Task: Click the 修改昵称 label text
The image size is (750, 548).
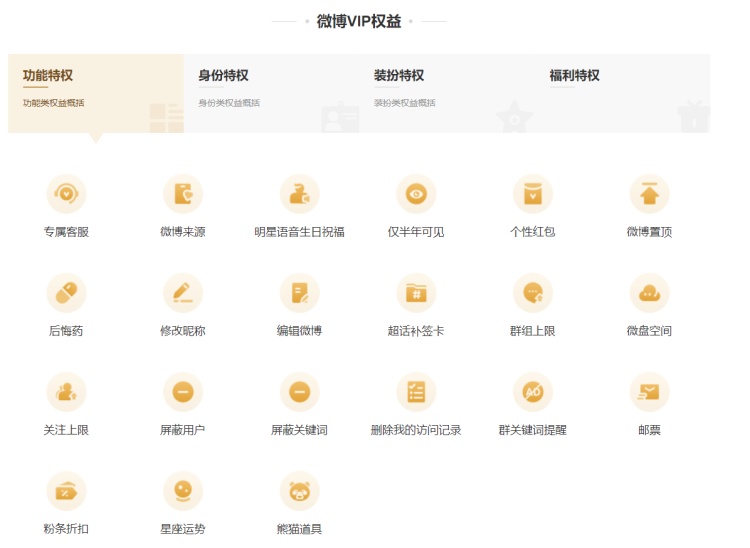Action: [x=183, y=331]
